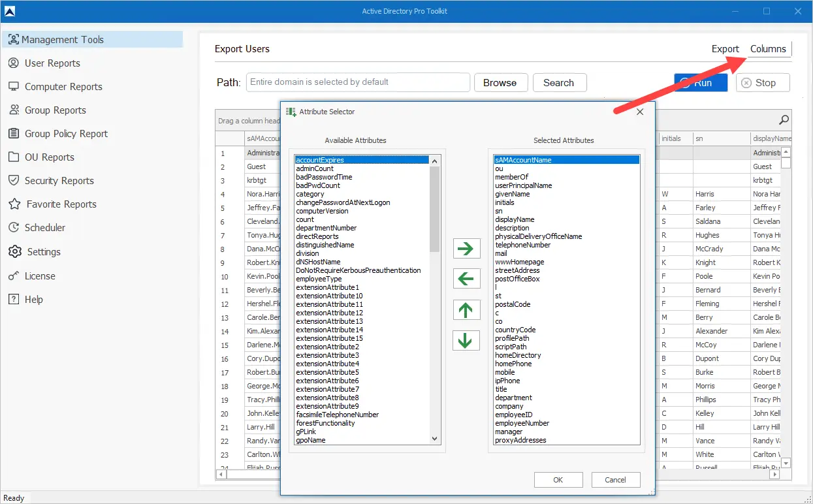Click the Security Reports shield icon
The height and width of the screenshot is (504, 813).
pyautogui.click(x=13, y=181)
